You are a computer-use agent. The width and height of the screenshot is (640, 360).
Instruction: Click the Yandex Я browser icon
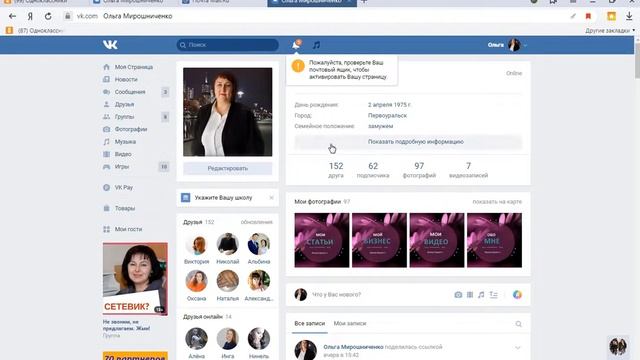click(x=30, y=16)
